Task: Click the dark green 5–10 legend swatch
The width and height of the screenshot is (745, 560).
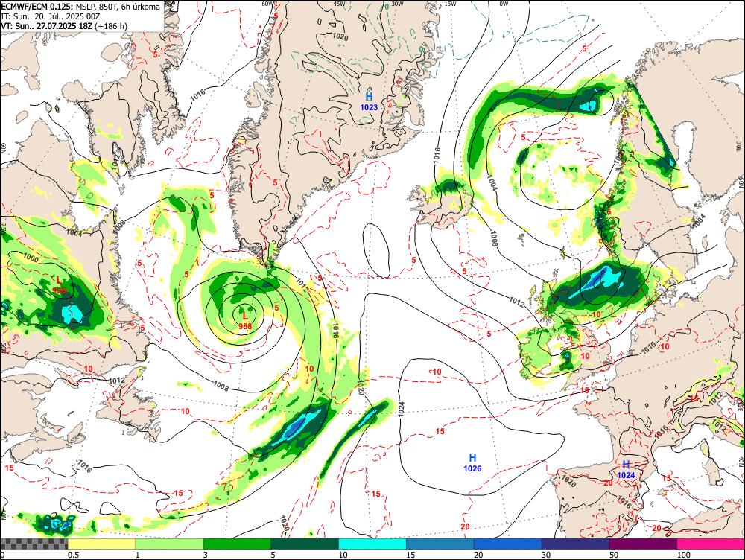Action: click(x=305, y=544)
